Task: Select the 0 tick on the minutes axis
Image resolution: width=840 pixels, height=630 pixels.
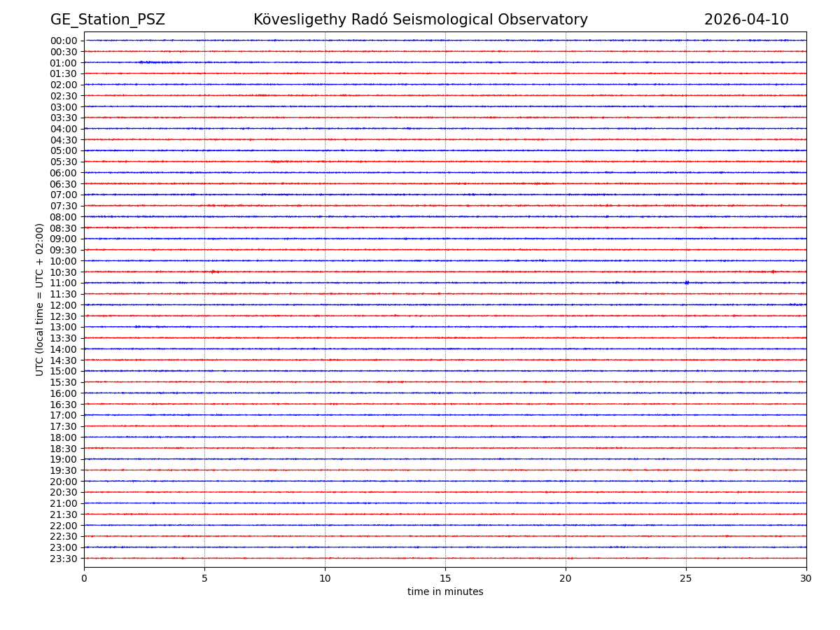Action: [x=84, y=578]
